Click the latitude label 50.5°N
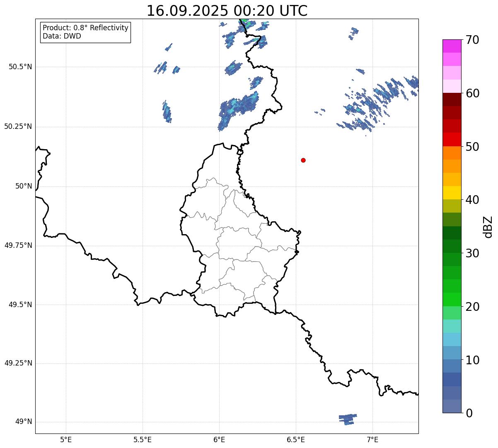Image resolution: width=498 pixels, height=448 pixels. [x=20, y=67]
